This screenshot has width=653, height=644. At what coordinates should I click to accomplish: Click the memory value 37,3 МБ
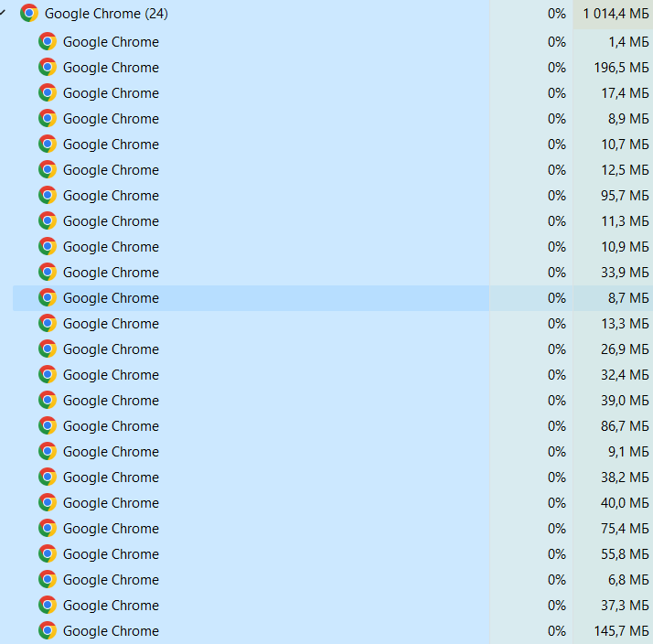625,606
